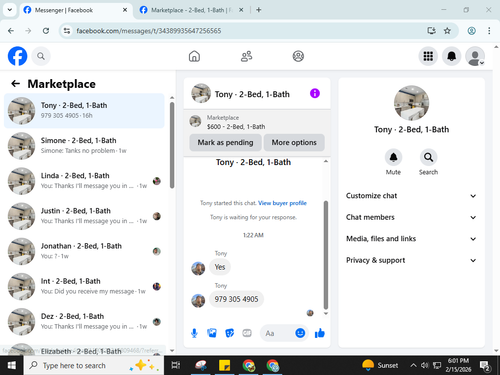
Task: Click the browser reload button
Action: coord(46,31)
